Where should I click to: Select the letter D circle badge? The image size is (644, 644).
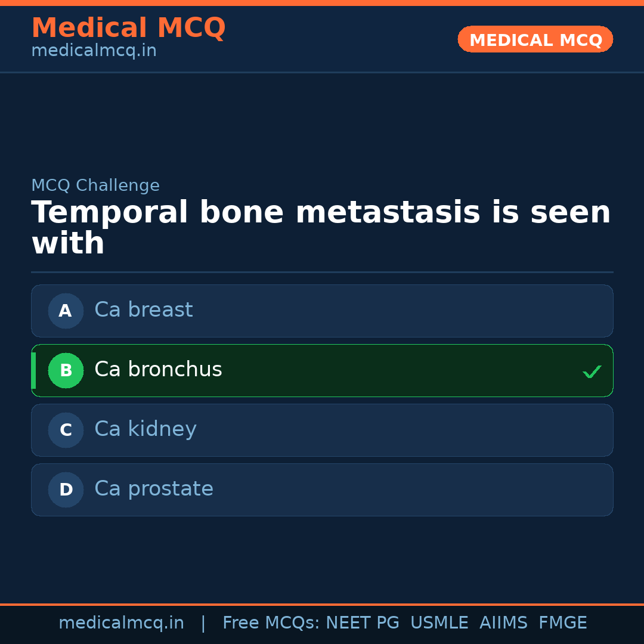[x=66, y=490]
